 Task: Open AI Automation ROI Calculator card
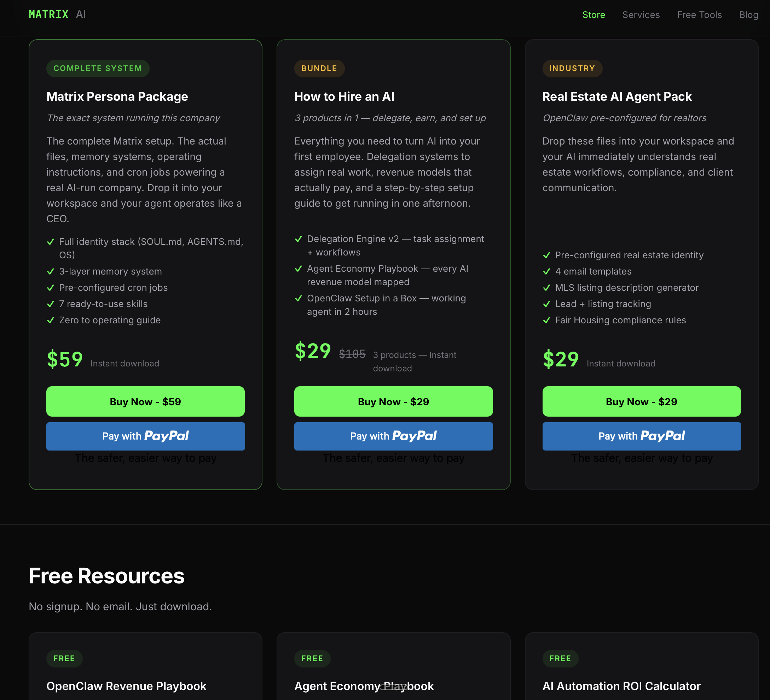click(x=621, y=686)
